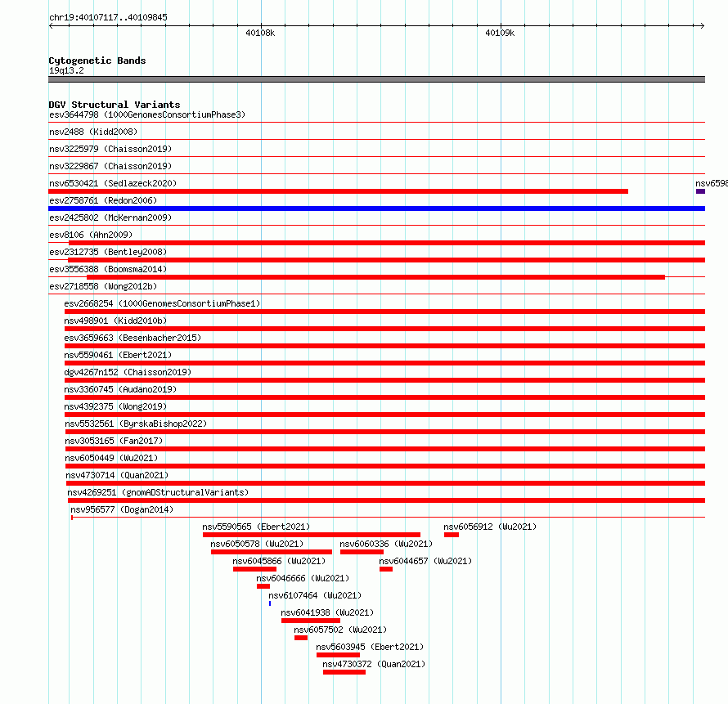Open nsv6045866 (Wu2021) label
Image resolution: width=728 pixels, height=704 pixels.
point(279,561)
